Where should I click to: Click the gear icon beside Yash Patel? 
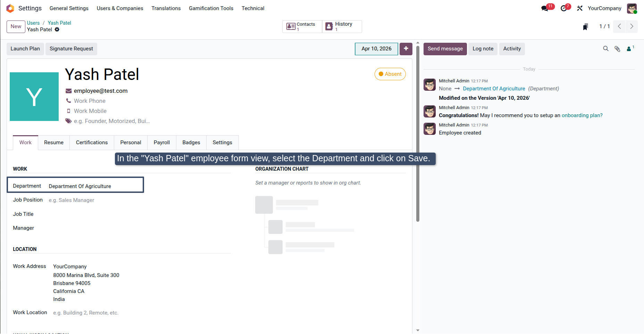click(x=57, y=30)
